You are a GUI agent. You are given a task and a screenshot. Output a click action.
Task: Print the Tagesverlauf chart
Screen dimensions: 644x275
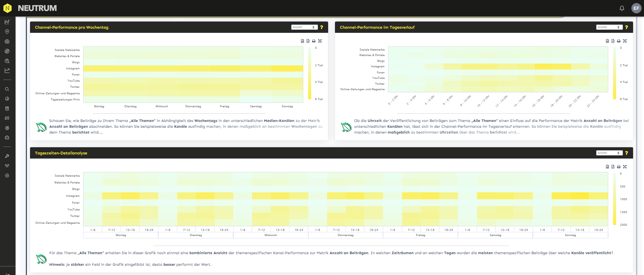pyautogui.click(x=619, y=41)
